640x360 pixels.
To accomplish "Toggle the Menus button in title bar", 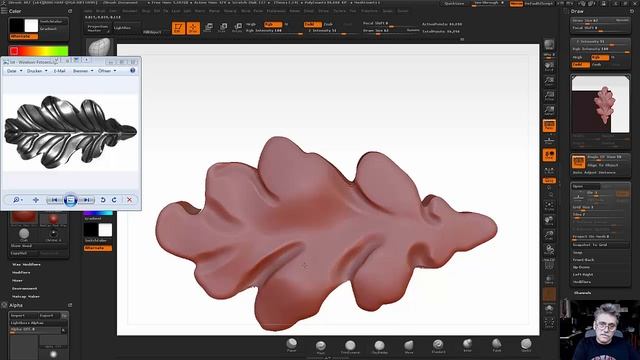I will pos(516,3).
